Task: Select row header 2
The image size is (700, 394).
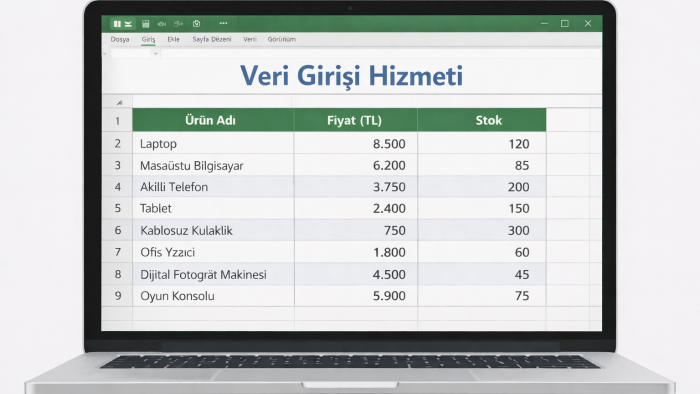Action: pyautogui.click(x=117, y=143)
